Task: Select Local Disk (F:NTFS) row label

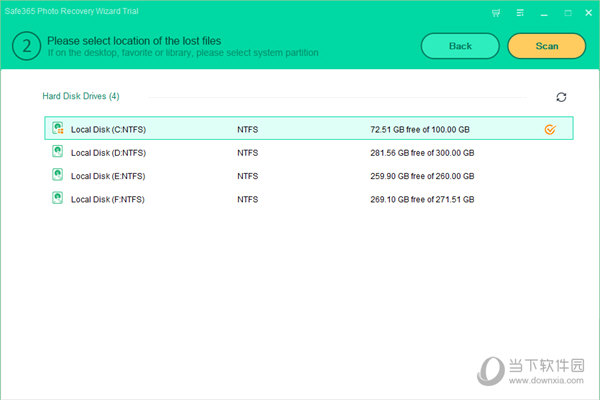Action: tap(108, 200)
